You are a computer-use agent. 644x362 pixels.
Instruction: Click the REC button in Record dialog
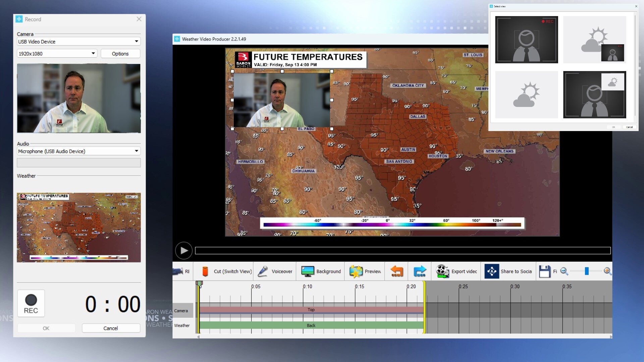31,303
